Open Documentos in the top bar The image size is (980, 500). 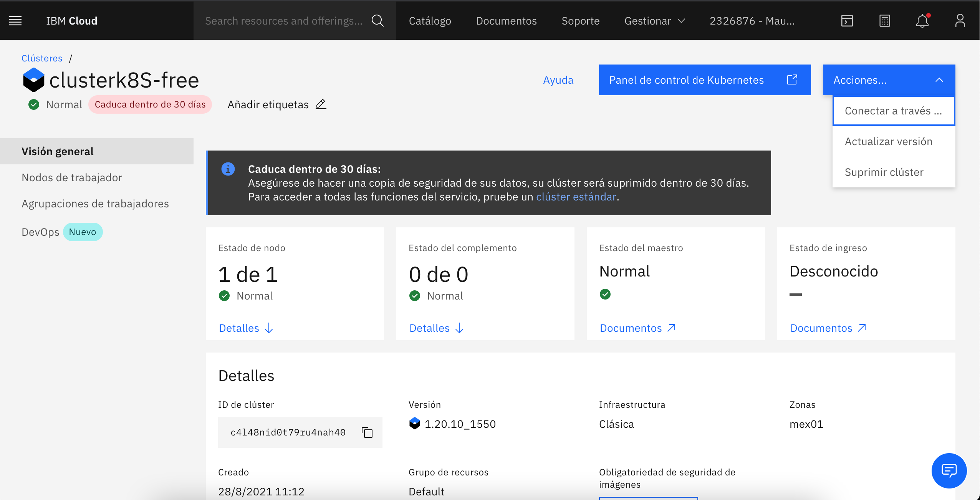click(506, 21)
